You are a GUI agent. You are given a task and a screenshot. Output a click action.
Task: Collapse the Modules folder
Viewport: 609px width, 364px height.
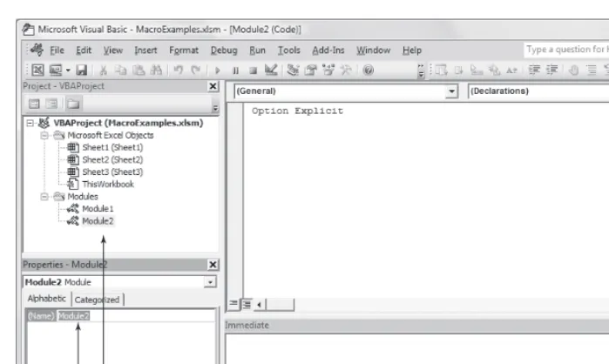click(x=44, y=197)
